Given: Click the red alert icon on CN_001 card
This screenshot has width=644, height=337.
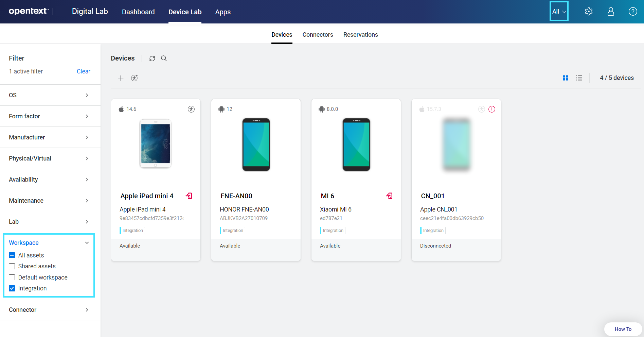Looking at the screenshot, I should pyautogui.click(x=492, y=109).
